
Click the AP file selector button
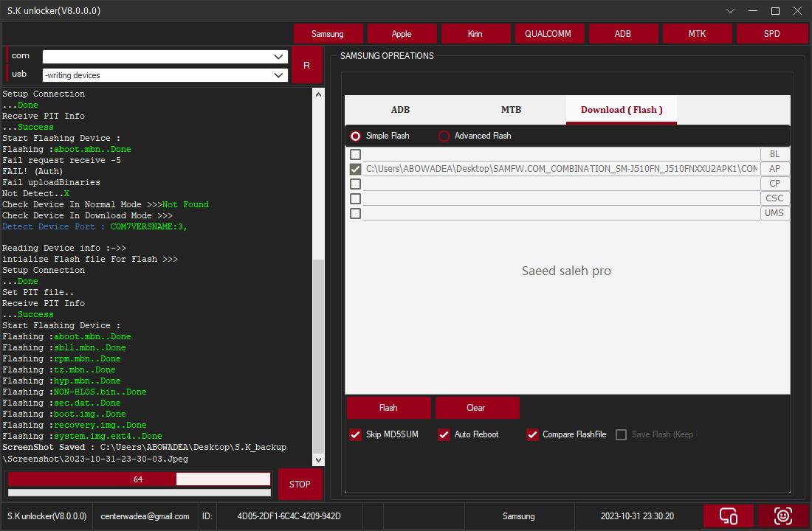[x=774, y=169]
